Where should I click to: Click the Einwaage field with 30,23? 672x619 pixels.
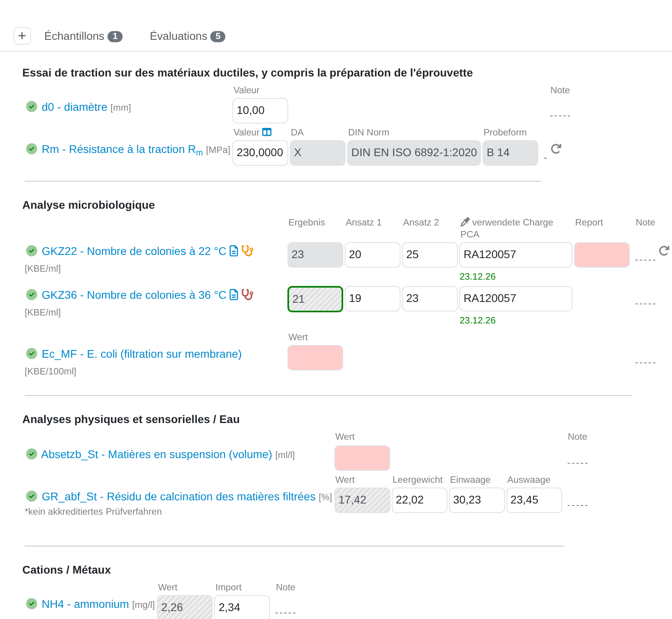477,500
